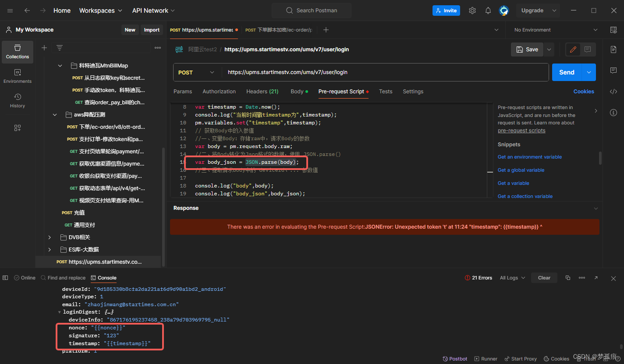
Task: Switch to the Headers (21) tab
Action: point(262,92)
